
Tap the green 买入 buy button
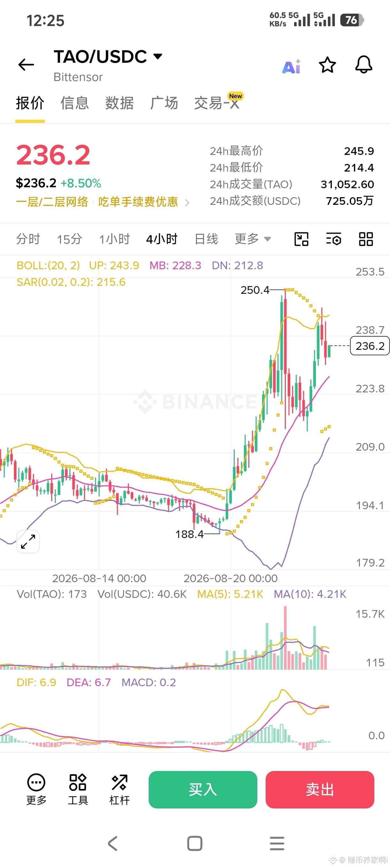[x=203, y=790]
